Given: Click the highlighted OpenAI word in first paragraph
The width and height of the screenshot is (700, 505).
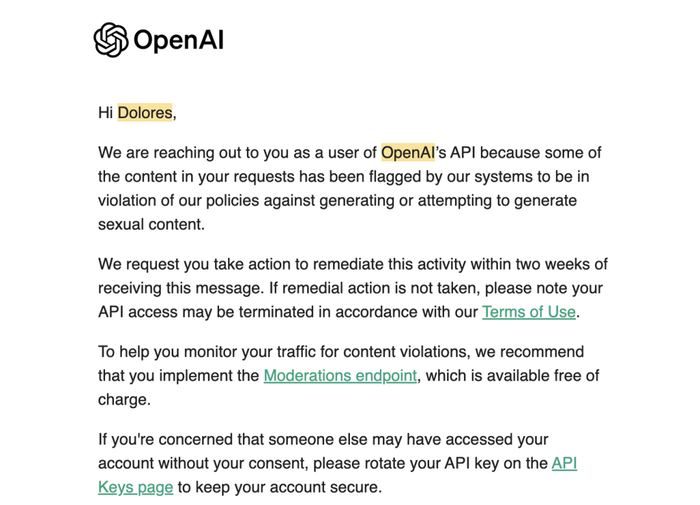Looking at the screenshot, I should click(408, 153).
